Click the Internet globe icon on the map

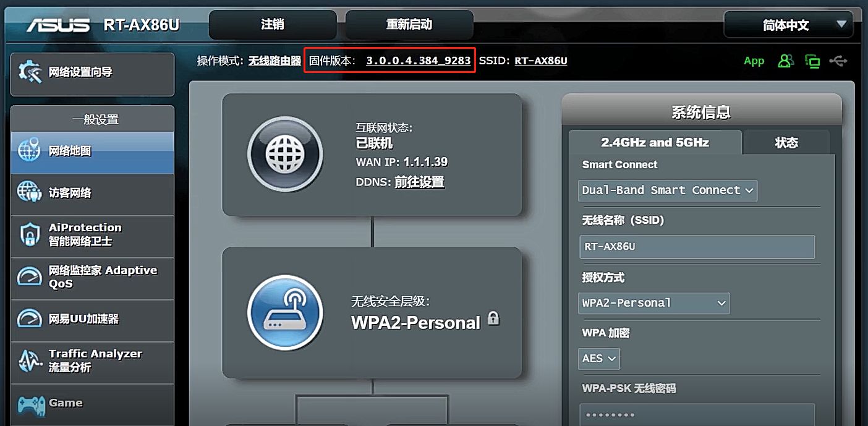(x=285, y=154)
